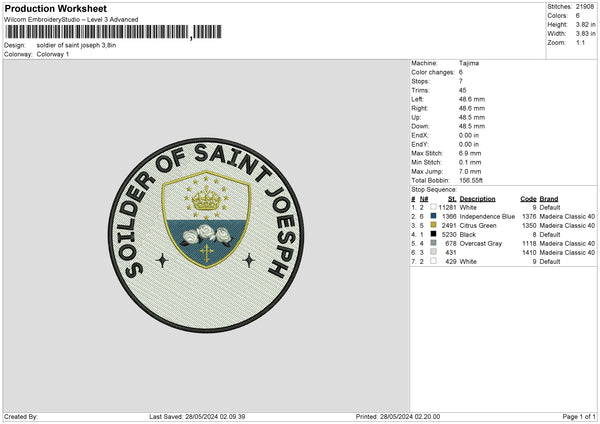Click code 1410 in stop row 6
The width and height of the screenshot is (600, 424).
point(529,253)
